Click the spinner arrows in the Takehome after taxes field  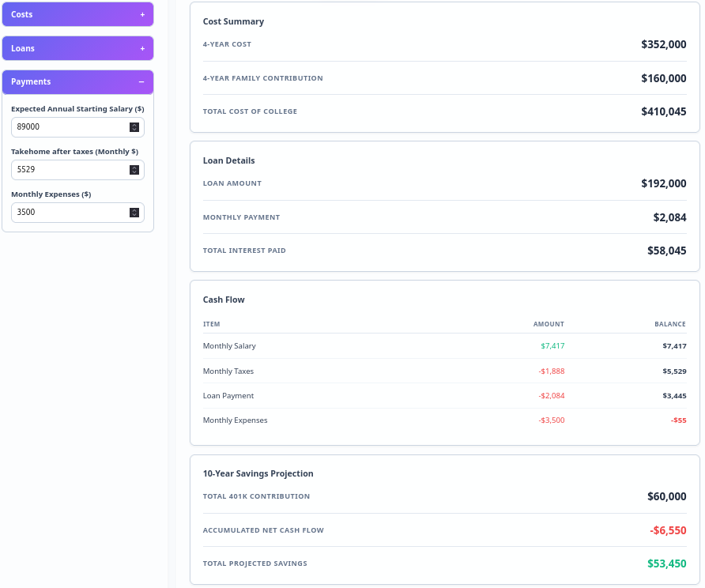coord(134,169)
